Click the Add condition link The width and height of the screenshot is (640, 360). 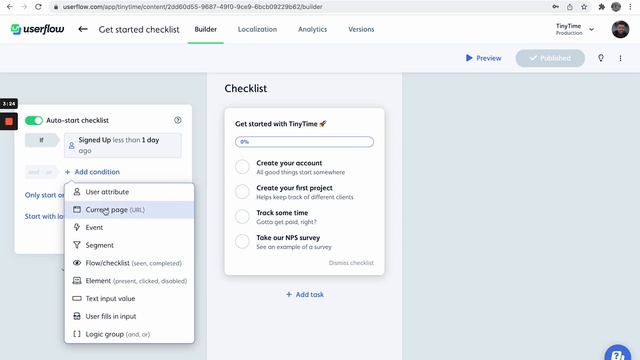coord(92,172)
